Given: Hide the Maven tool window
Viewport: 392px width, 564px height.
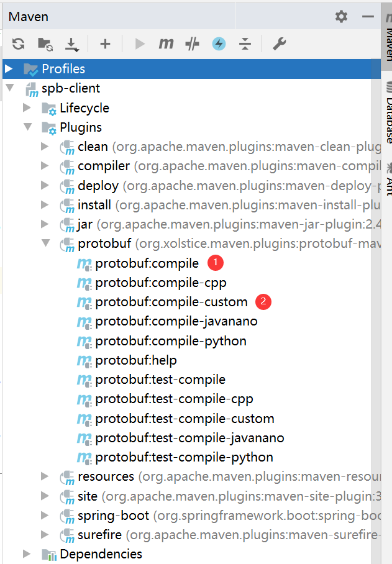Looking at the screenshot, I should coord(368,17).
